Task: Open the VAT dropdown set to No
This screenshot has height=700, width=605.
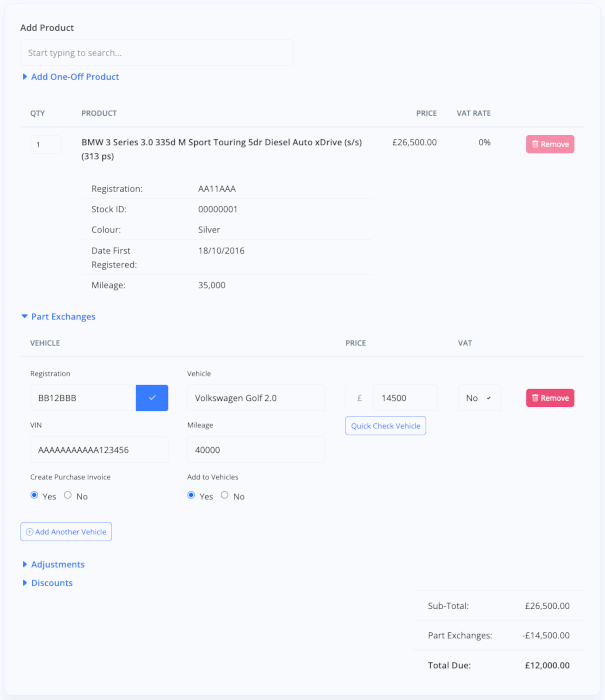Action: [x=479, y=398]
